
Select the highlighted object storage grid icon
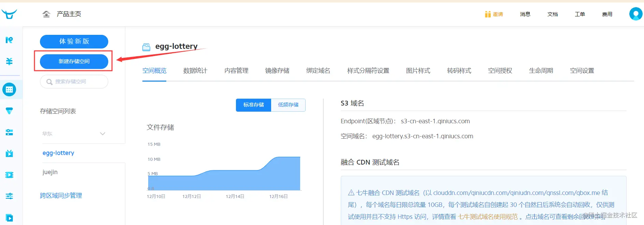pos(9,90)
